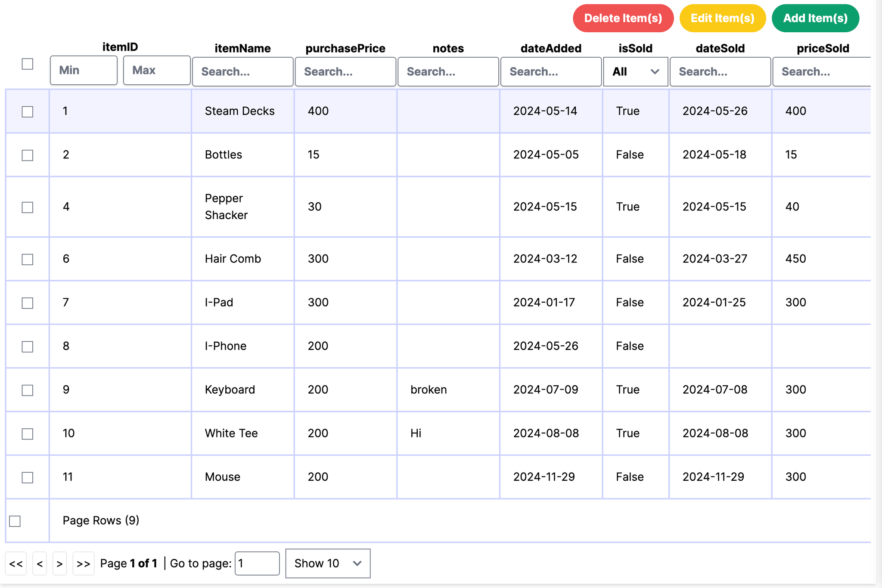Click the notes search field

point(448,71)
